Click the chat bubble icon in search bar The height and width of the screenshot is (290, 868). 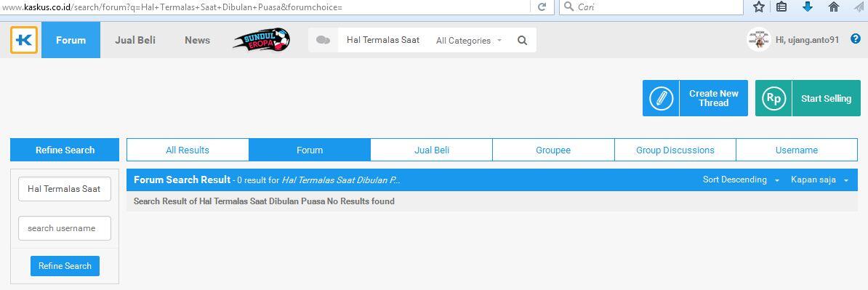coord(323,41)
